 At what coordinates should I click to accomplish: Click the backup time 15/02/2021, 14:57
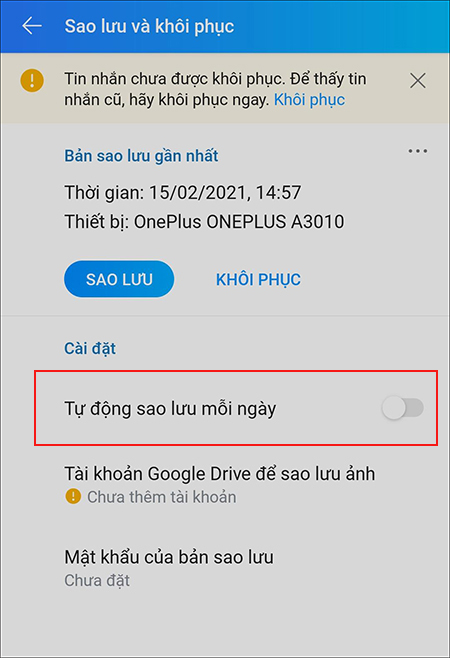click(225, 193)
